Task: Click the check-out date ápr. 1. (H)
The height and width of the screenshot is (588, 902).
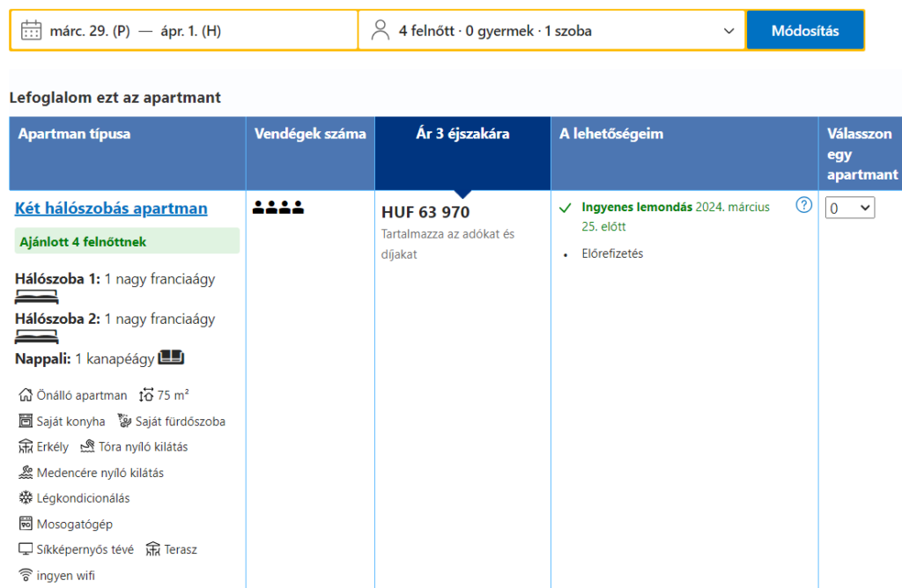Action: coord(191,31)
